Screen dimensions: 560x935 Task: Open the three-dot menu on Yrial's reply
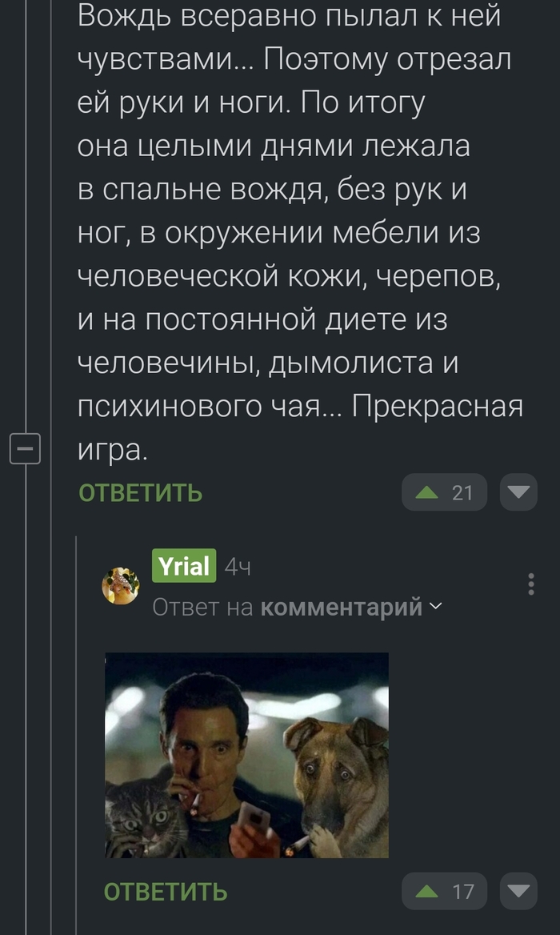(x=531, y=584)
